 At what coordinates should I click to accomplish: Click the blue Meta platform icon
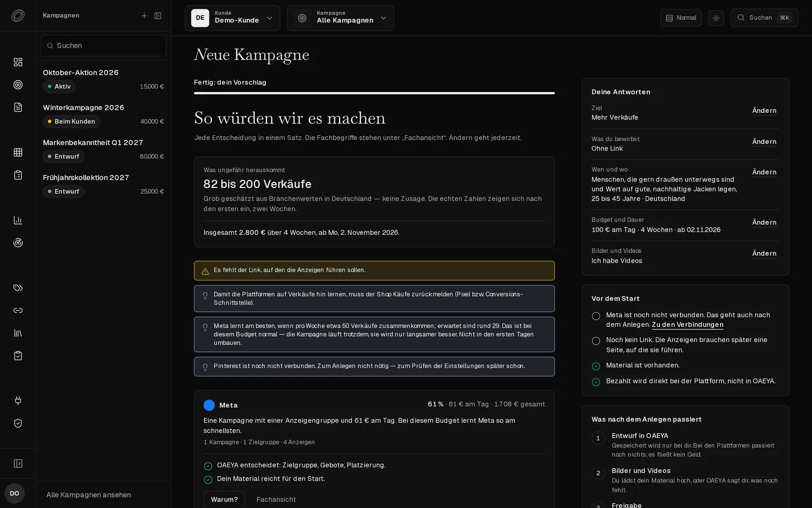tap(209, 405)
